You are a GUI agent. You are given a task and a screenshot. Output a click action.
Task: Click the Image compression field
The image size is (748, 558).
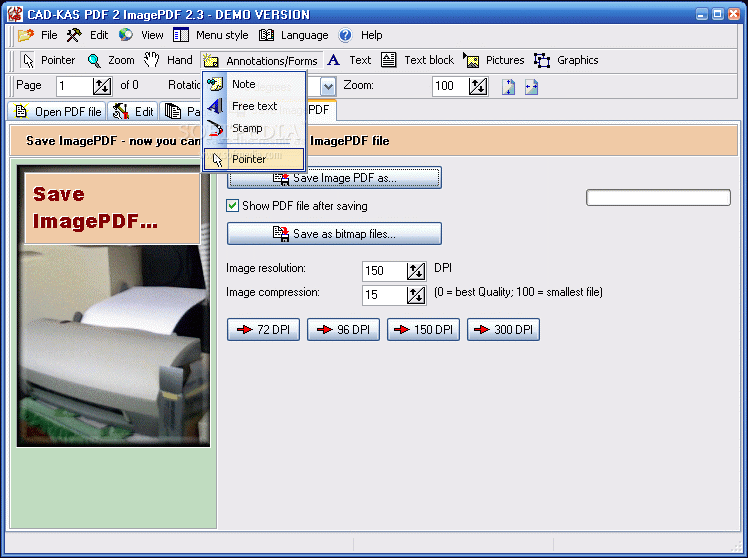384,295
